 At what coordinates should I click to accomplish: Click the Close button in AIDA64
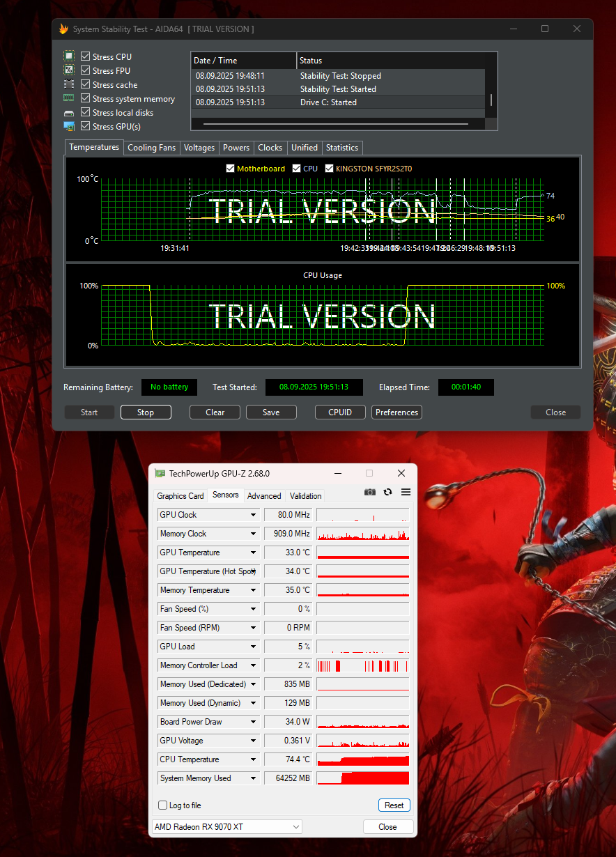pyautogui.click(x=555, y=412)
